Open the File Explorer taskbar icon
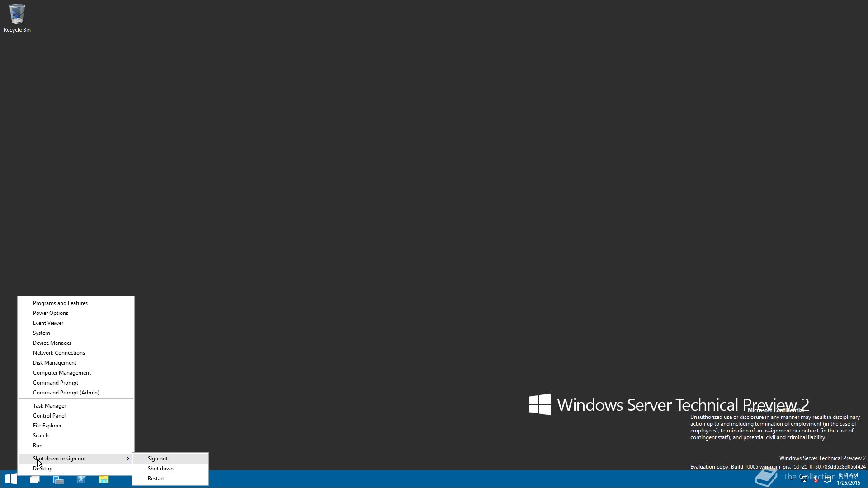 tap(104, 479)
